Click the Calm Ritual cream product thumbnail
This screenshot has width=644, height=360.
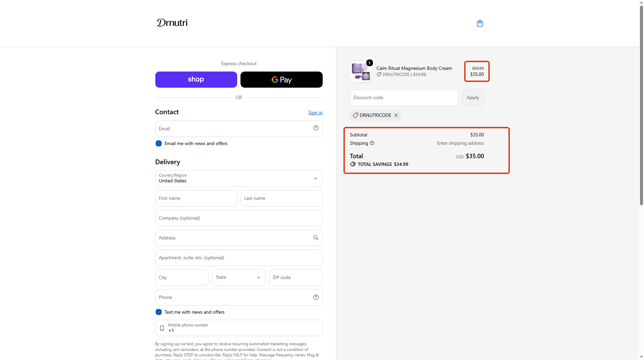pyautogui.click(x=361, y=71)
